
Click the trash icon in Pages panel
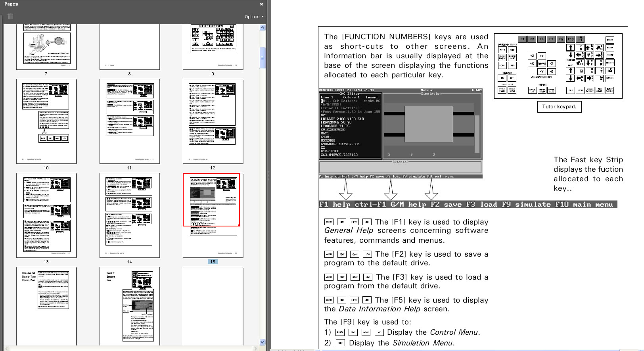point(10,16)
